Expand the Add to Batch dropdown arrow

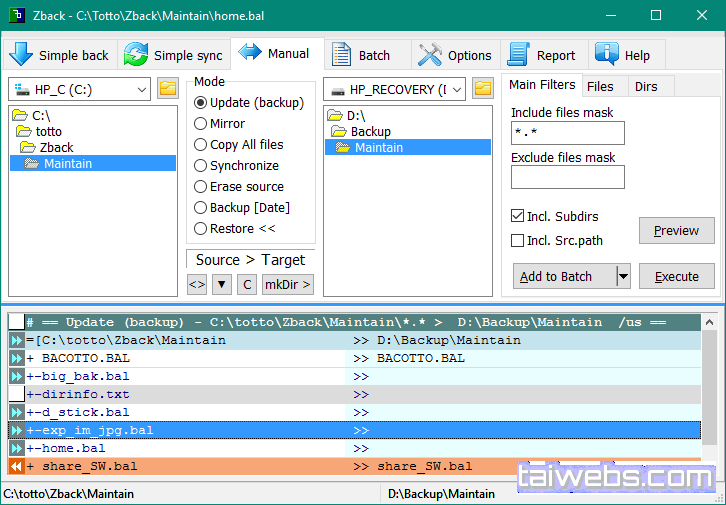623,276
